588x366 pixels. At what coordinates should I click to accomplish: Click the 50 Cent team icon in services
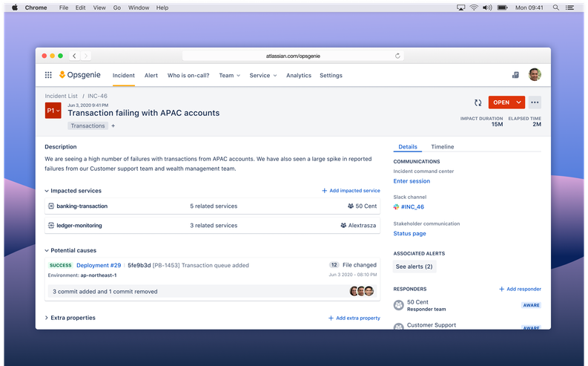[351, 206]
